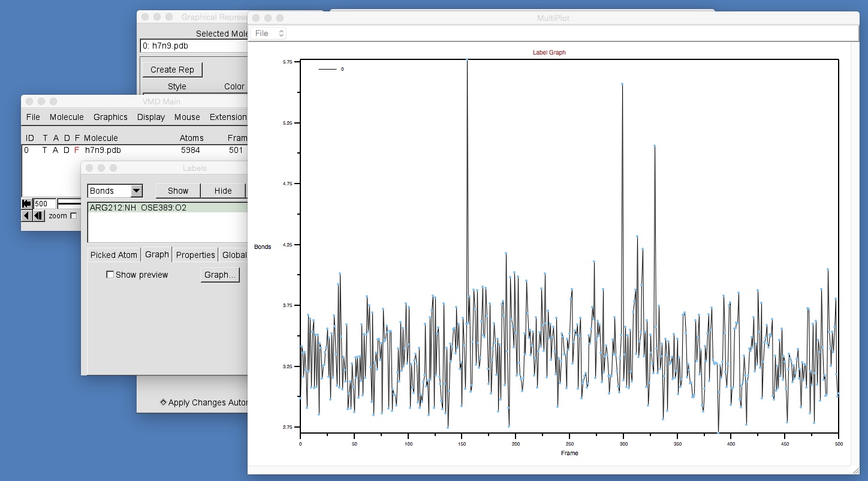Toggle the T flag for h7n9.pdb
Image resolution: width=868 pixels, height=481 pixels.
pyautogui.click(x=44, y=150)
